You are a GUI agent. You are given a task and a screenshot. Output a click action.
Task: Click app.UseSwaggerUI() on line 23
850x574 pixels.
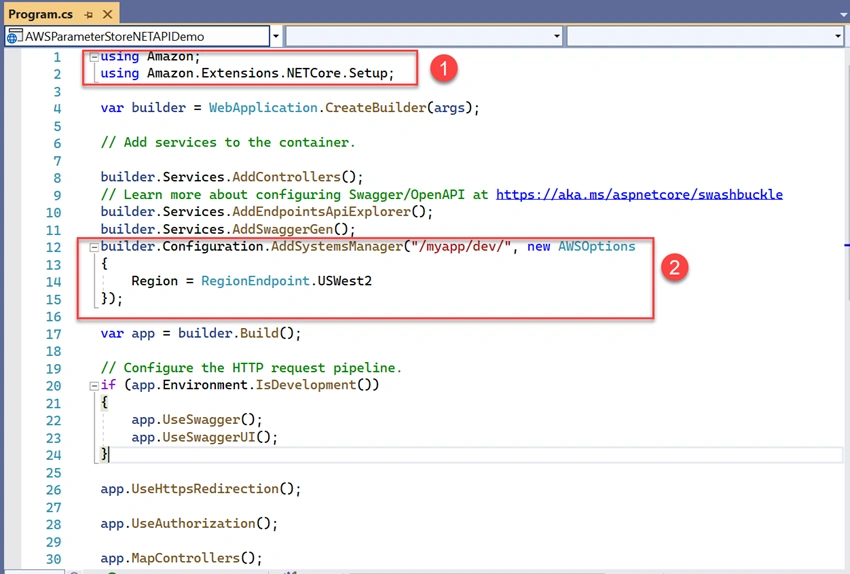204,437
